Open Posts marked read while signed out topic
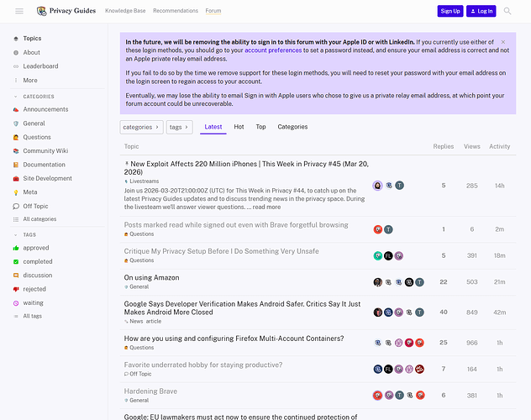This screenshot has width=531, height=420. pyautogui.click(x=236, y=225)
